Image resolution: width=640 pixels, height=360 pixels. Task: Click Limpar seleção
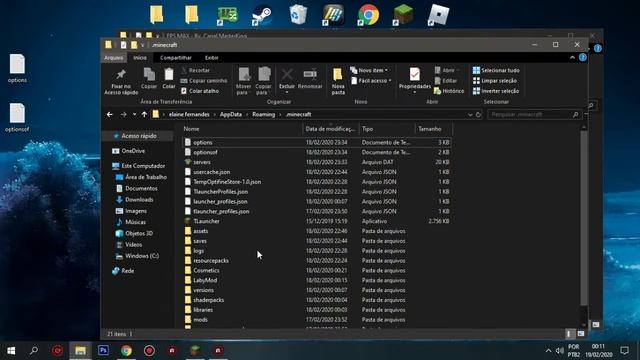click(495, 81)
